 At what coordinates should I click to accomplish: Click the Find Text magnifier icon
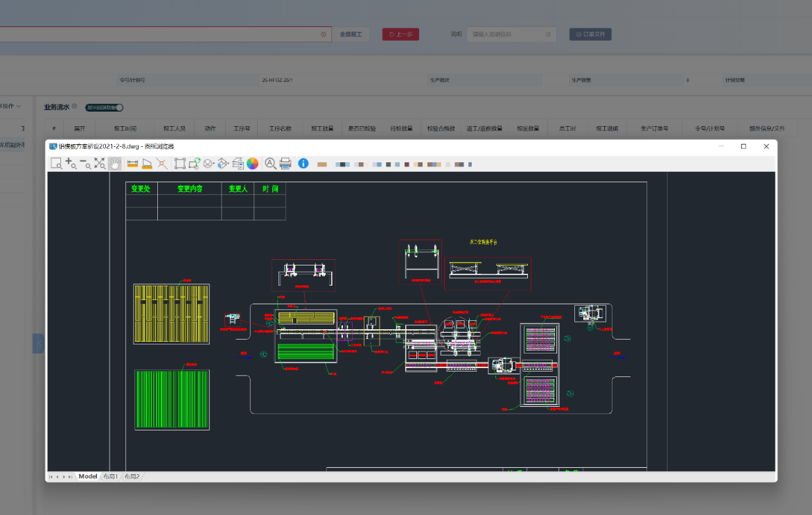[x=270, y=164]
